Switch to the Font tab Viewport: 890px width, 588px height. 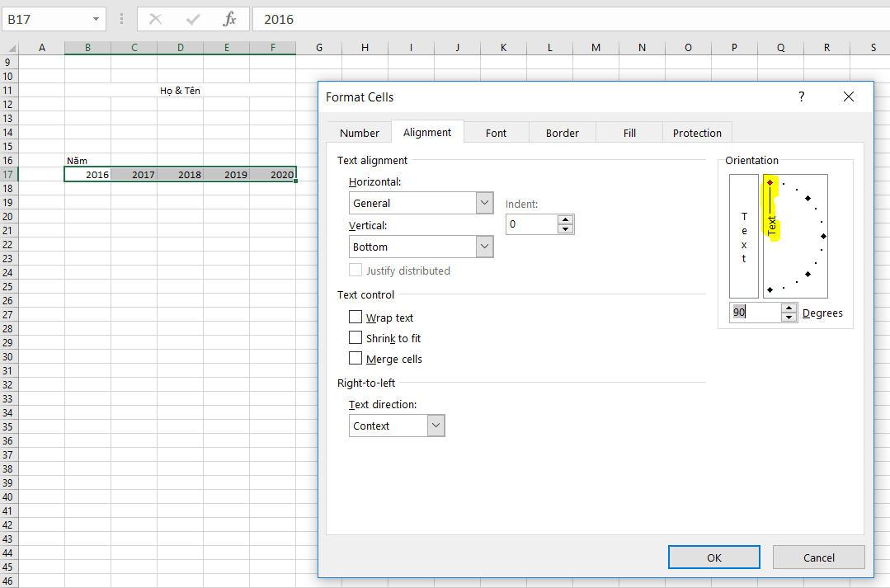[496, 133]
